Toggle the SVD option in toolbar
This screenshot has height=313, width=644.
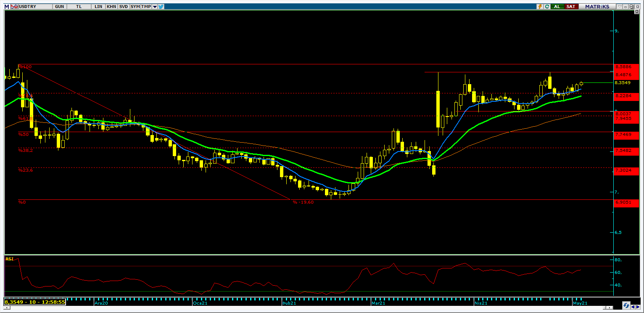pos(124,7)
